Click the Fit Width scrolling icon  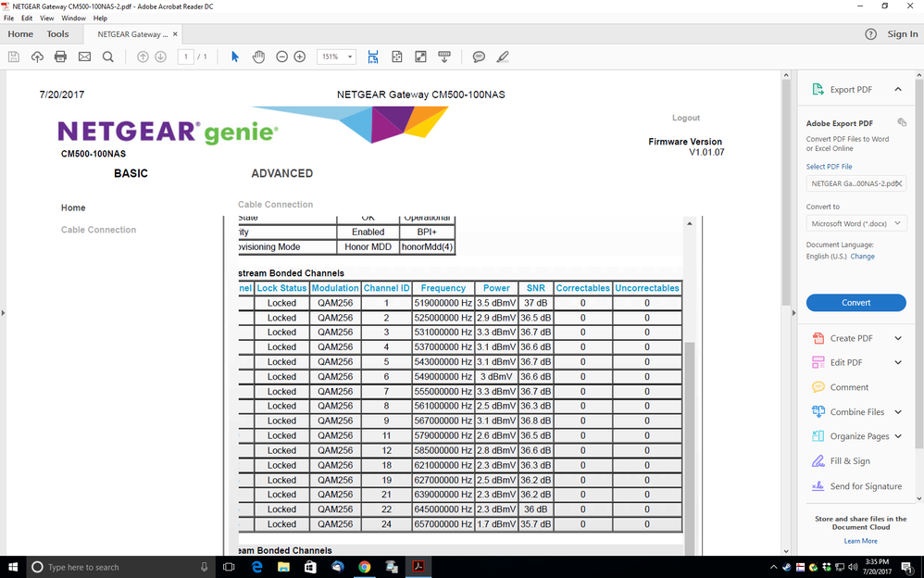pos(373,57)
